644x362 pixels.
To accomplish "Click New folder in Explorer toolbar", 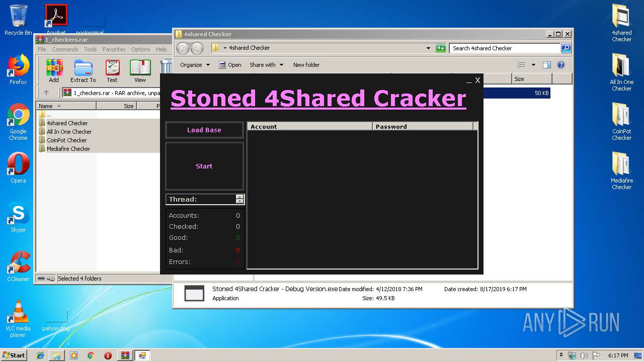I will coord(306,65).
